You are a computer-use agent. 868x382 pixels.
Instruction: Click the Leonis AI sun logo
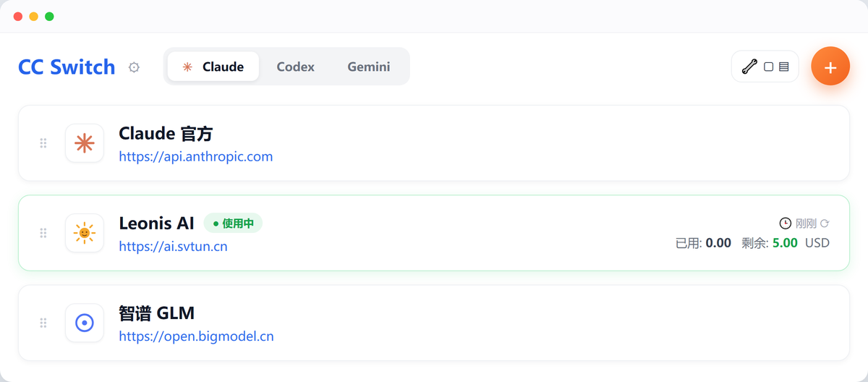[85, 233]
